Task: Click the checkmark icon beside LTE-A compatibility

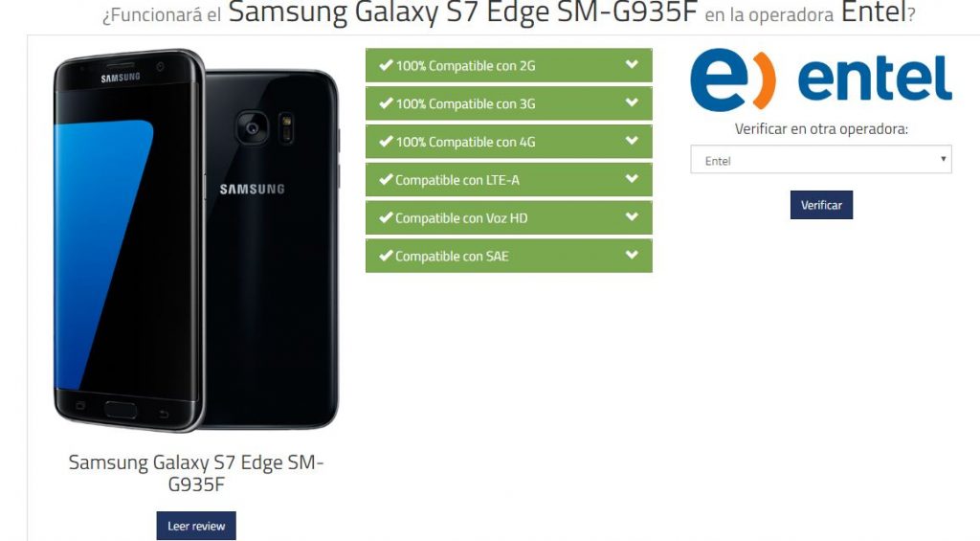Action: (x=386, y=179)
